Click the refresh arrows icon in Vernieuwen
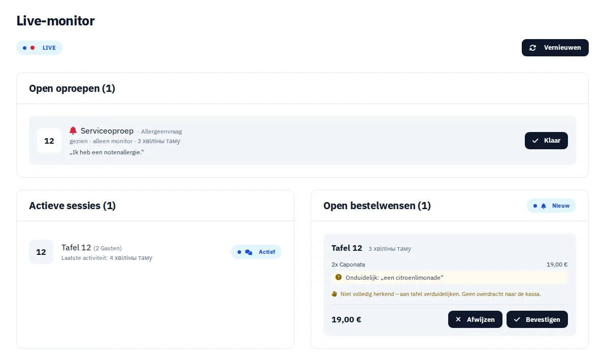The height and width of the screenshot is (364, 605). coord(533,48)
